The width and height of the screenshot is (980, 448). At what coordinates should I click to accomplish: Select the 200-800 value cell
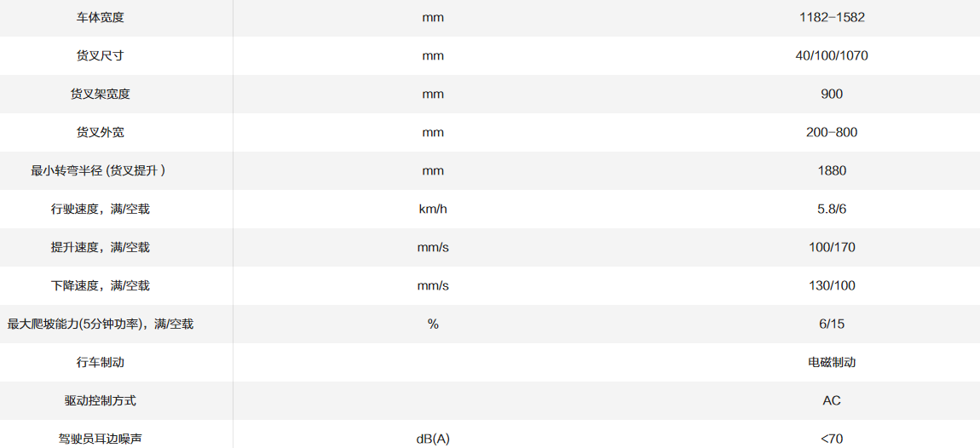click(831, 132)
